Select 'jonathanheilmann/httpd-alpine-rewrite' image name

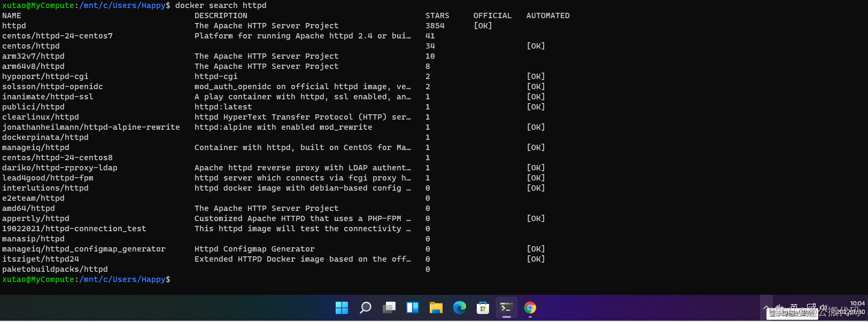pyautogui.click(x=91, y=127)
